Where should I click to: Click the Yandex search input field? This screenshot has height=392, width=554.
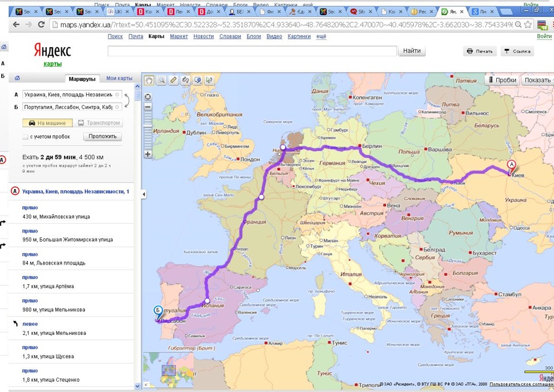point(252,51)
